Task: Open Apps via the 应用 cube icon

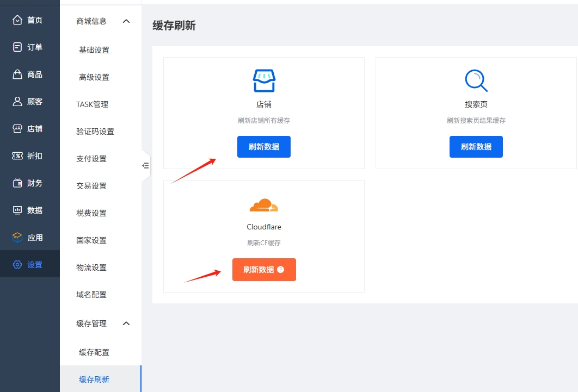Action: coord(17,238)
